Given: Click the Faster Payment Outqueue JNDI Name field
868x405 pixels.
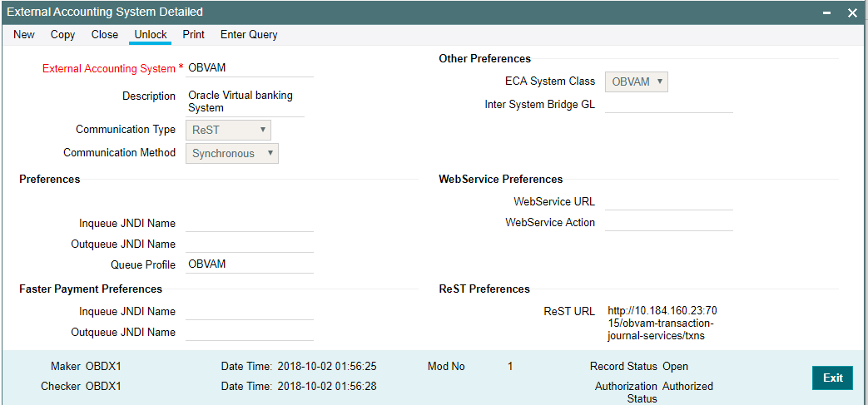Looking at the screenshot, I should [x=250, y=333].
